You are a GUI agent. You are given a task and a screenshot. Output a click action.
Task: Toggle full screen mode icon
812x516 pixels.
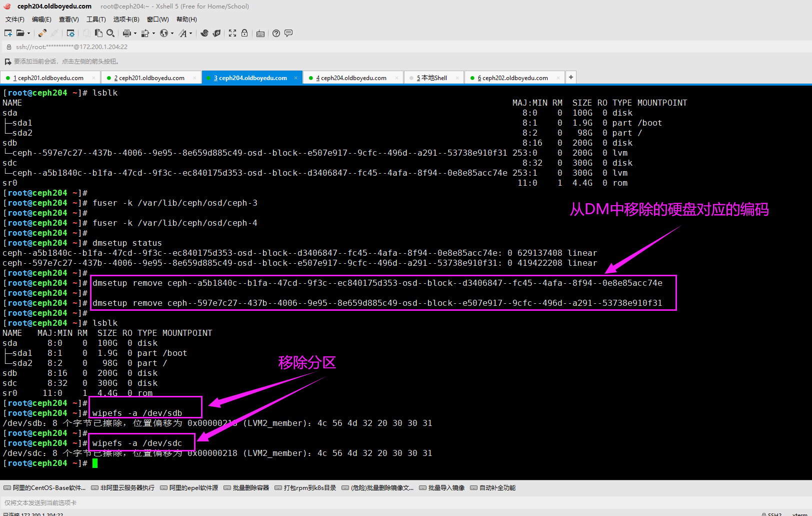pyautogui.click(x=232, y=33)
